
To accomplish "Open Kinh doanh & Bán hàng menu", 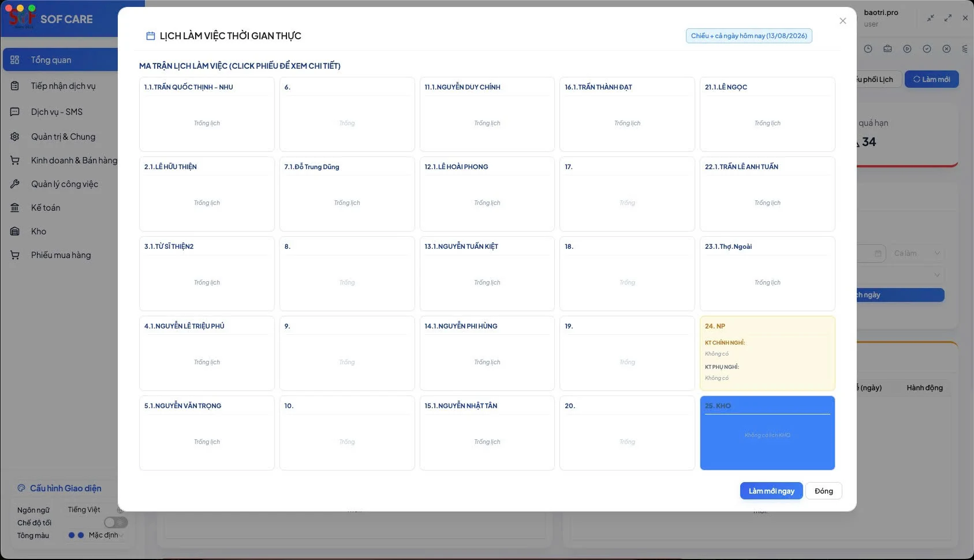I will 64,160.
